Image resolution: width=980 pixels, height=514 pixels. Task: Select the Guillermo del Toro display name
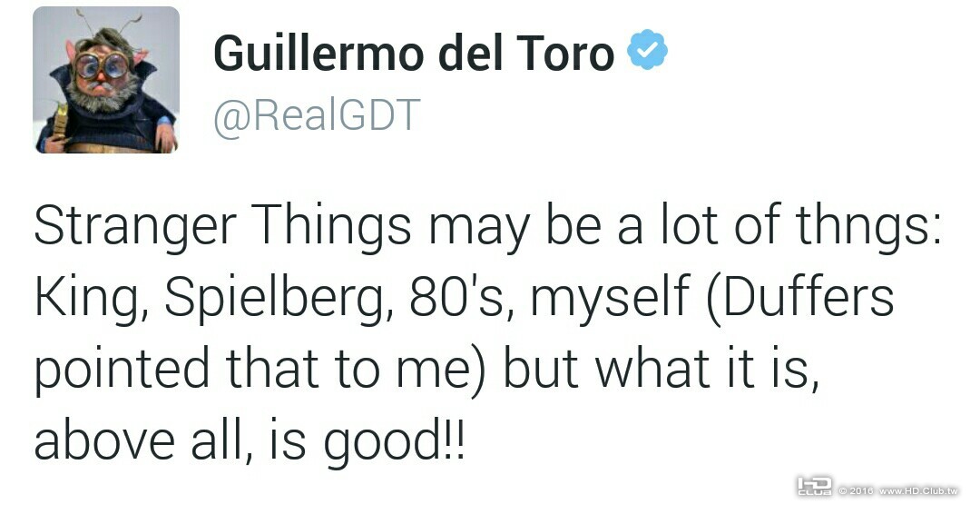click(415, 54)
